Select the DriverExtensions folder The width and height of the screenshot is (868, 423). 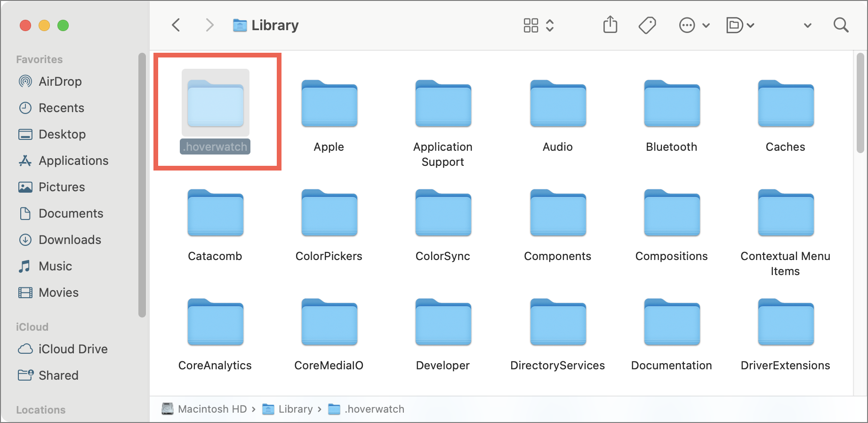point(786,334)
